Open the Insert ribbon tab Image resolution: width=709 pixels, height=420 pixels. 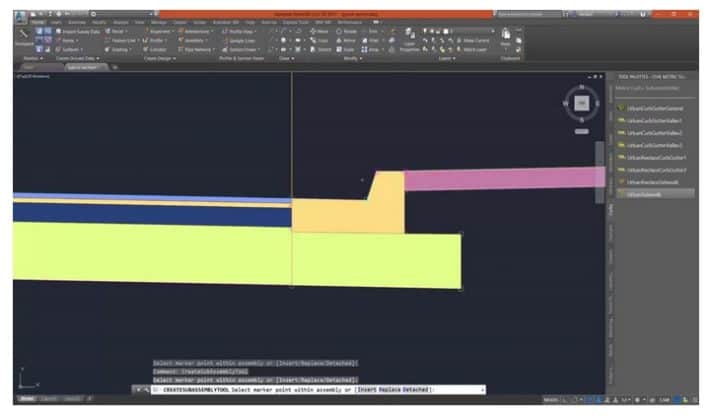[56, 22]
